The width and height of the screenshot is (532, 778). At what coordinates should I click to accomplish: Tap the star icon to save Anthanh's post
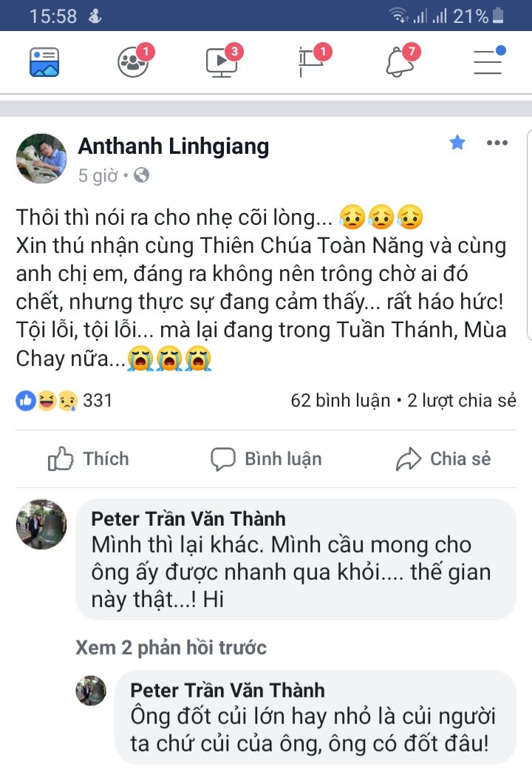[457, 143]
